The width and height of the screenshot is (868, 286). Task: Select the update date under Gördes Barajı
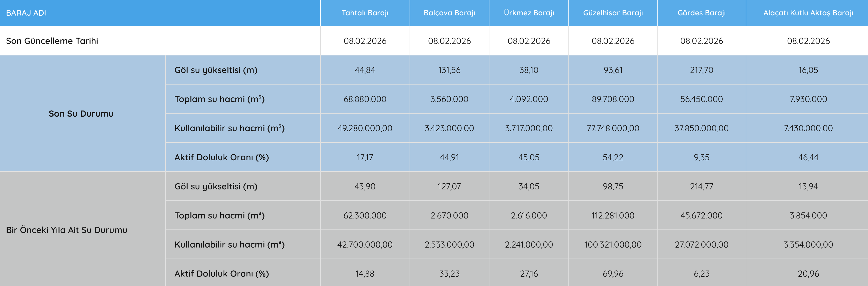tap(701, 41)
